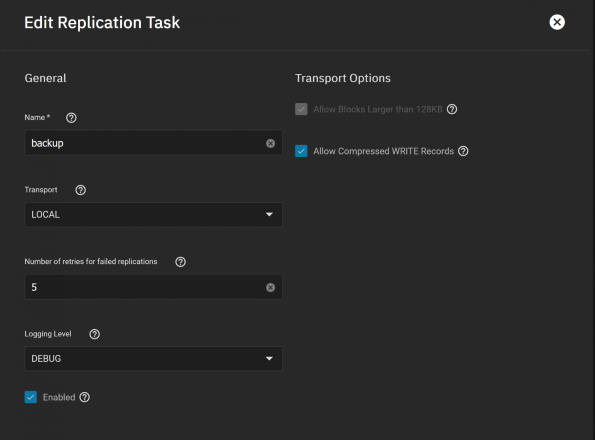Clear the retries value 5
595x440 pixels.
point(270,287)
